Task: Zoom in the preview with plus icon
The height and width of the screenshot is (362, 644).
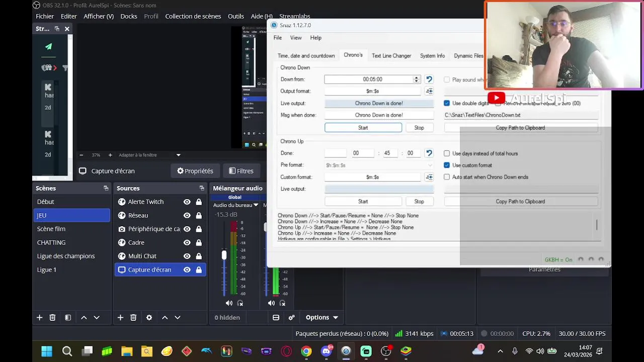Action: tap(110, 155)
